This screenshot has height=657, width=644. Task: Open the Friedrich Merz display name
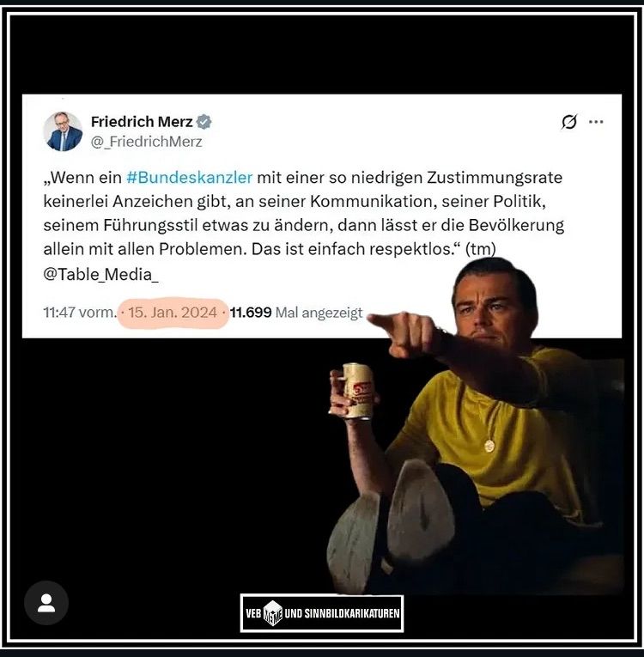[142, 122]
